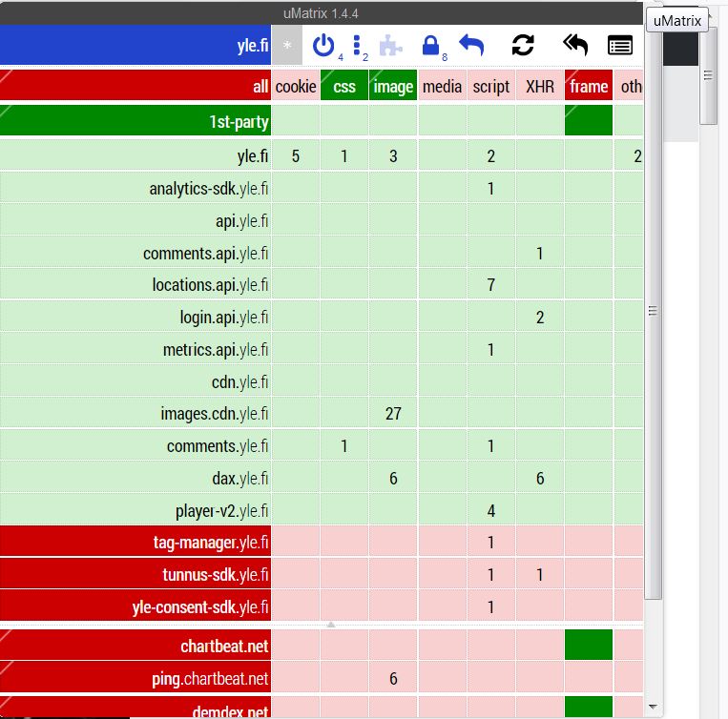Click the blocked tunnus-sdk.yle.fi hostname

135,574
